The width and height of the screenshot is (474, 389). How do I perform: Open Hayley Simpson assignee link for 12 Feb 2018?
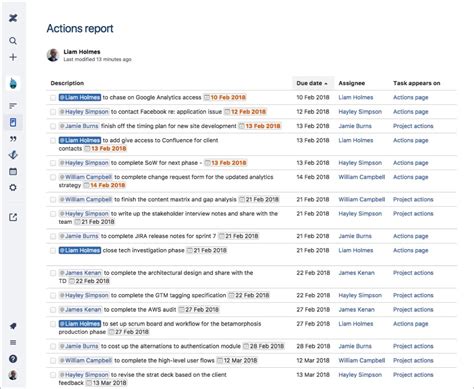click(x=360, y=112)
